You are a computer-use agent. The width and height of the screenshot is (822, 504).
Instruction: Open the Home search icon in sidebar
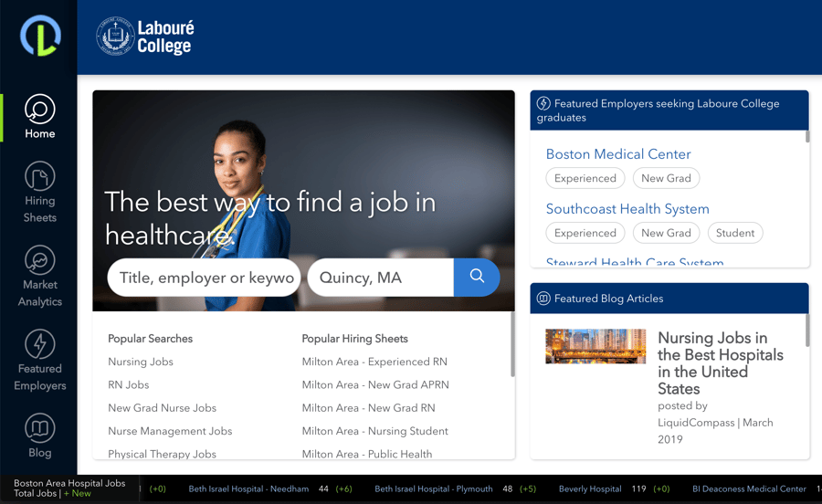click(40, 110)
